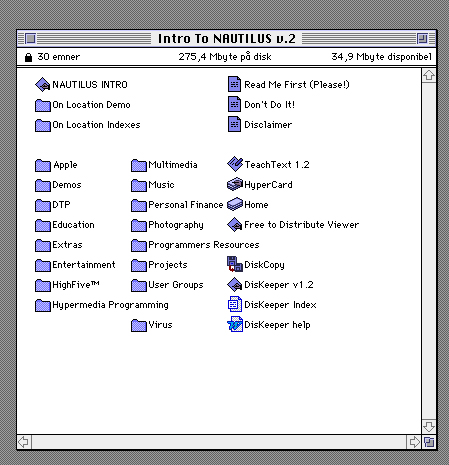Click the scroll up arrow
Image resolution: width=449 pixels, height=465 pixels.
(429, 75)
